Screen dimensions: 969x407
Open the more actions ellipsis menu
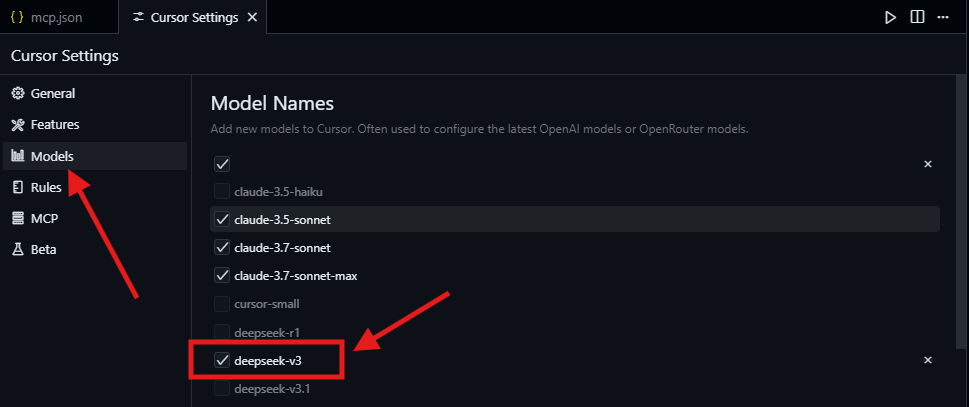click(x=943, y=17)
